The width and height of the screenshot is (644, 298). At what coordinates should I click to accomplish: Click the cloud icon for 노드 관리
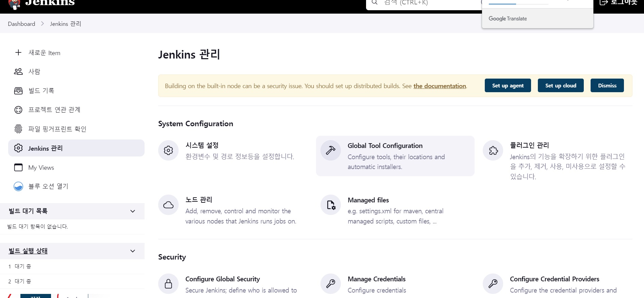point(168,204)
